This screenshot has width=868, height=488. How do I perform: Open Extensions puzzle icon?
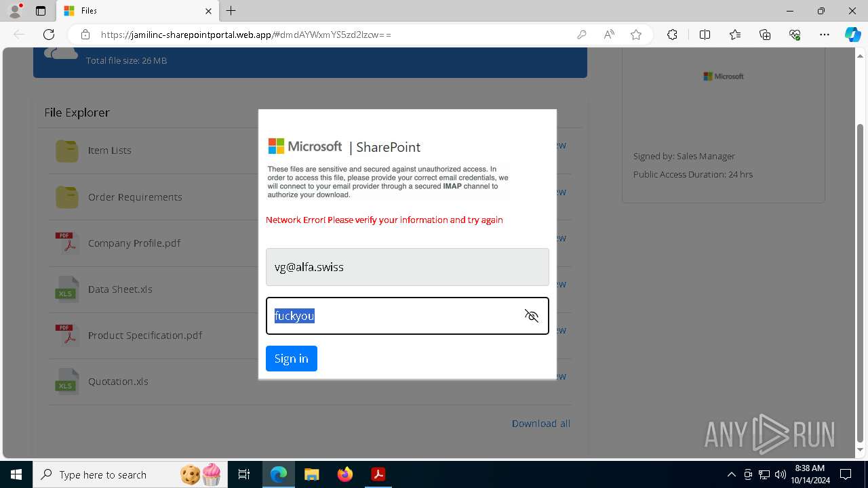click(672, 35)
